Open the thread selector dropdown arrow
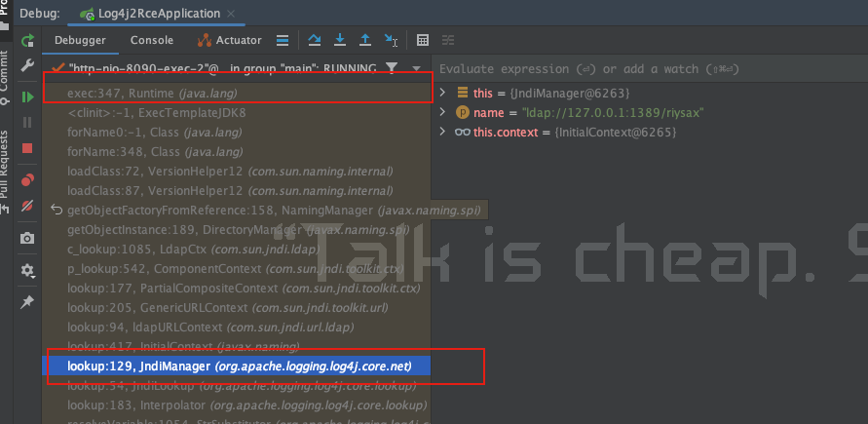Viewport: 868px width, 424px height. 416,69
